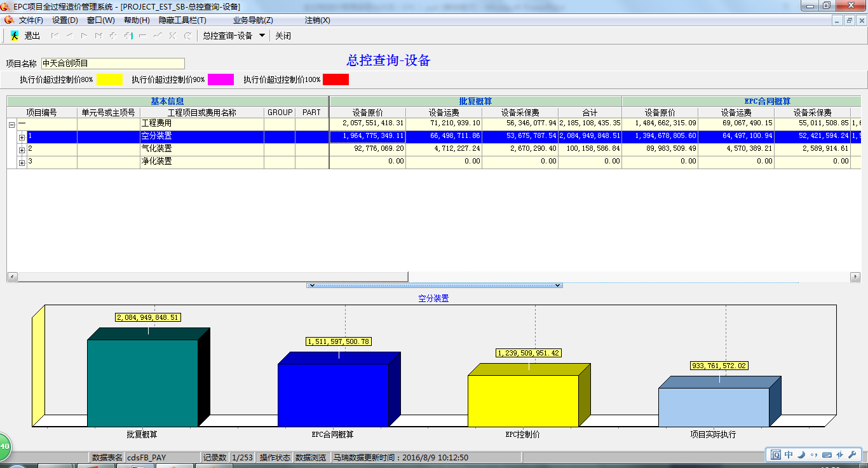Viewport: 868px width, 468px height.
Task: Open the 业务导航(Z) menu
Action: click(x=253, y=20)
